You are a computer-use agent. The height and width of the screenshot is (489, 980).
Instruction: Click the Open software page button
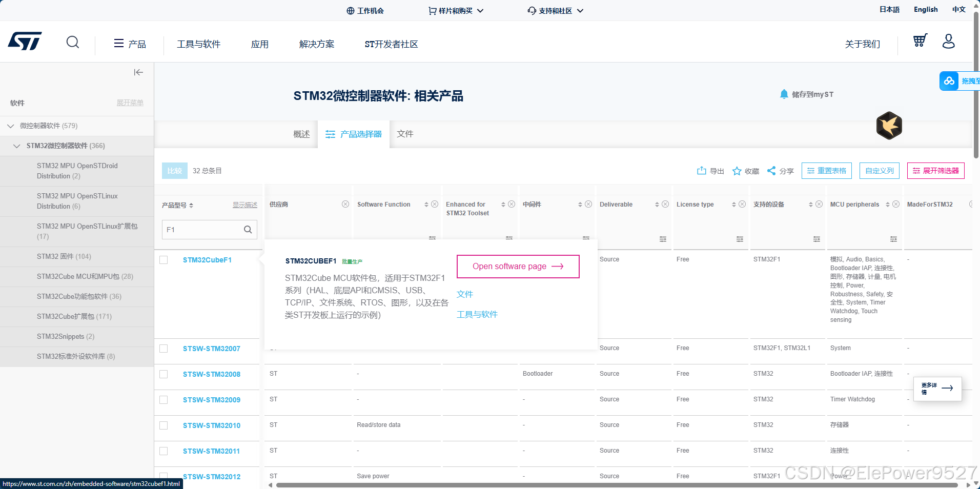coord(518,267)
